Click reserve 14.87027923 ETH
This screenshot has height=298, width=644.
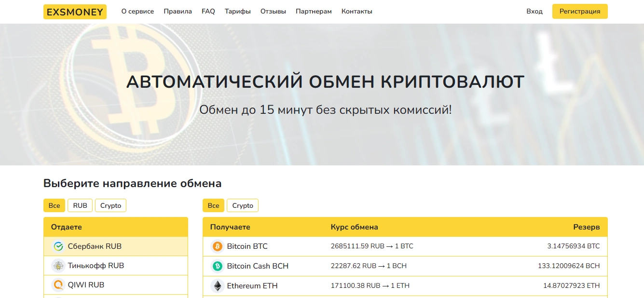click(x=572, y=286)
